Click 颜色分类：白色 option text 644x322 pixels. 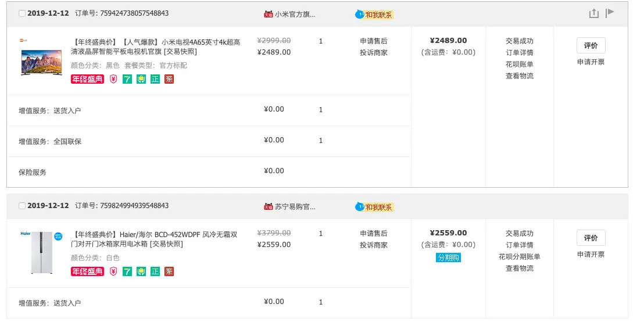point(95,258)
